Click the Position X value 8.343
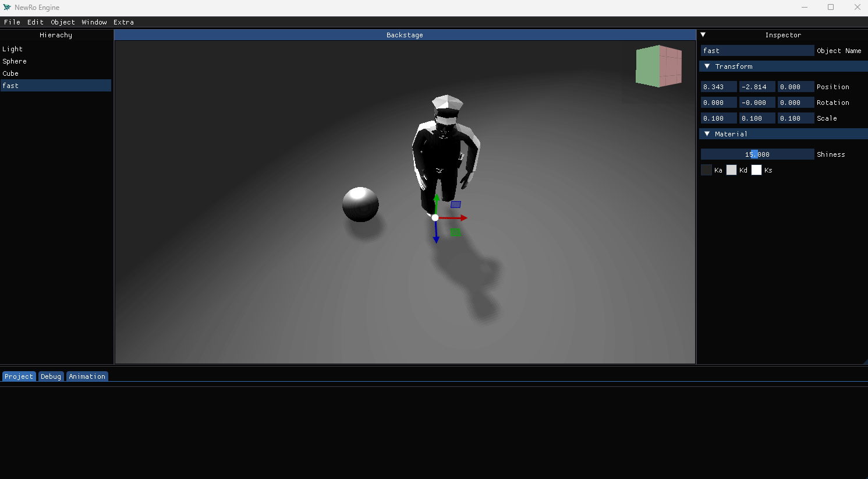 click(719, 87)
